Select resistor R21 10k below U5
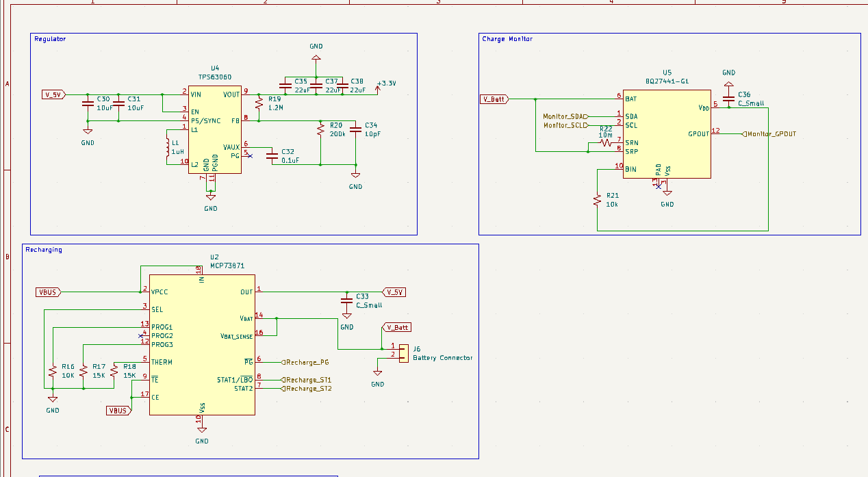This screenshot has width=868, height=477. (597, 199)
